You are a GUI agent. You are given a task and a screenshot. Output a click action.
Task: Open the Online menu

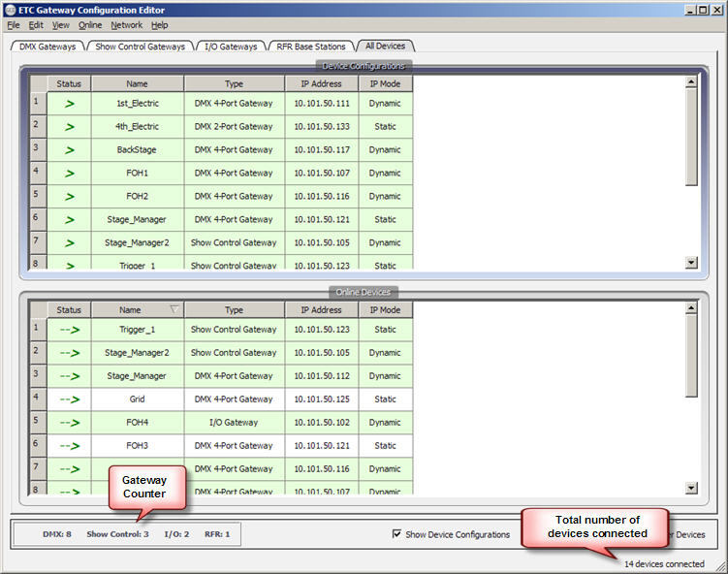90,25
